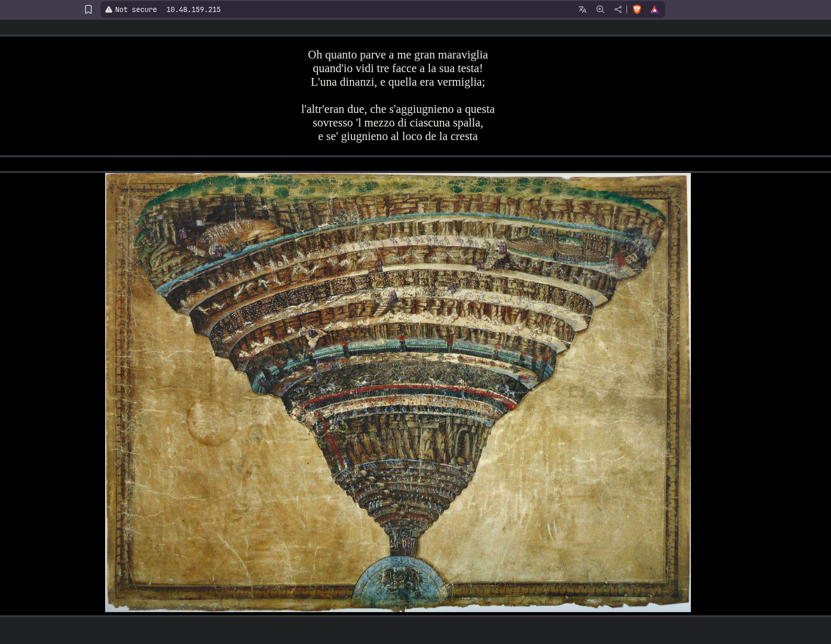Click the Not secure warning triangle icon
This screenshot has height=644, width=831.
[109, 9]
